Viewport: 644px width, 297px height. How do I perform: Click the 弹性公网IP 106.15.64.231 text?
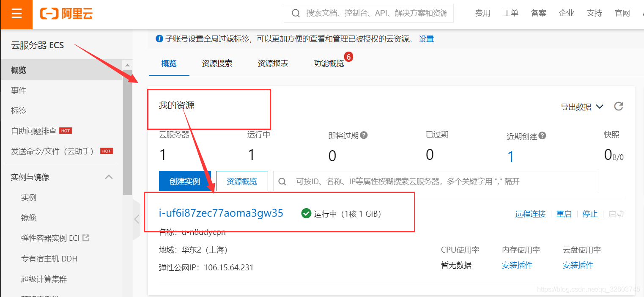pos(206,267)
